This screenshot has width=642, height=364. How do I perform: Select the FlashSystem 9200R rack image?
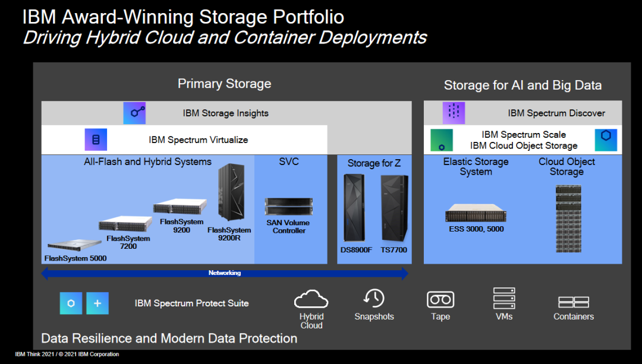pos(231,192)
